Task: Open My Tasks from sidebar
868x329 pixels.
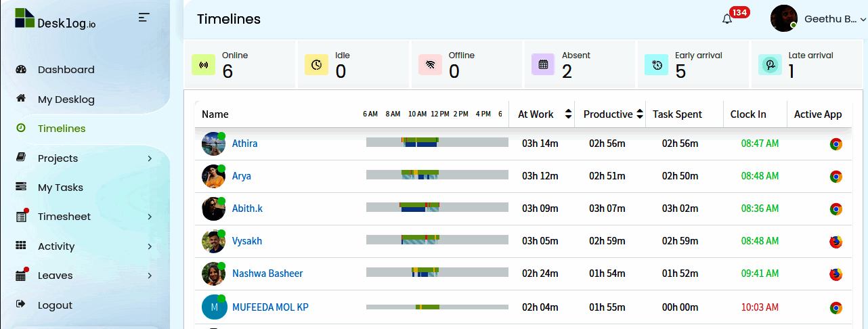Action: click(60, 188)
